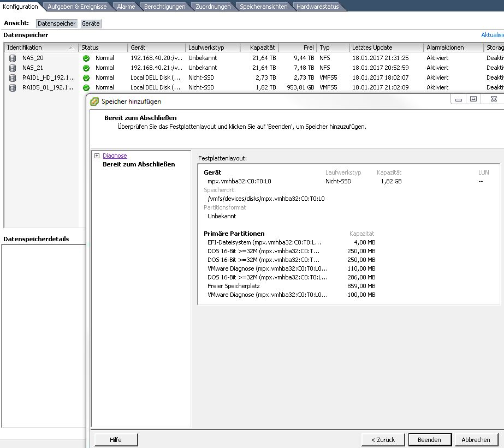The image size is (504, 448).
Task: Click green status icon of RAID5_01 row
Action: pyautogui.click(x=86, y=87)
